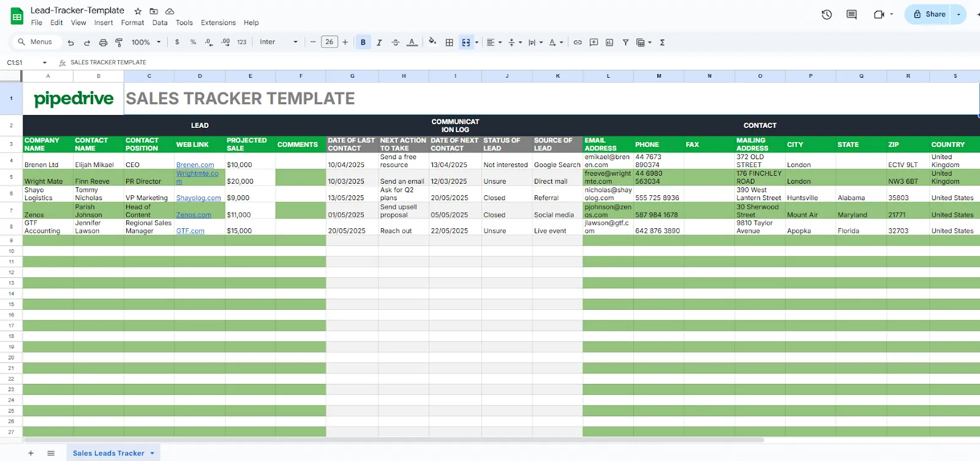
Task: Open the View menu
Action: (78, 23)
